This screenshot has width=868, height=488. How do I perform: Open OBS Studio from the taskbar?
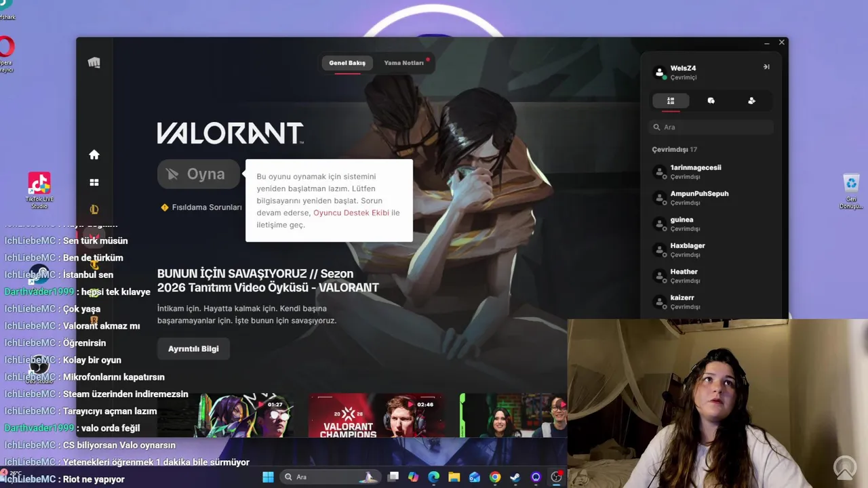pyautogui.click(x=556, y=477)
